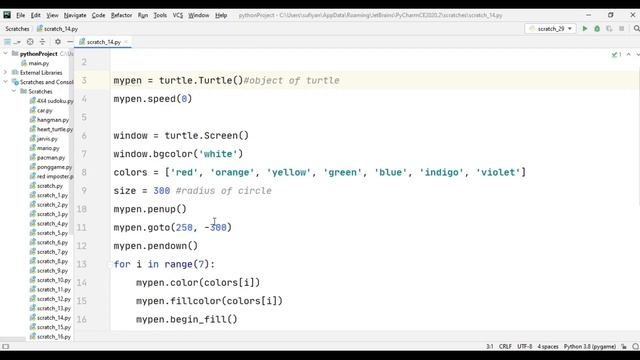
Task: Close the scratch_14.py editor tab
Action: (x=126, y=42)
